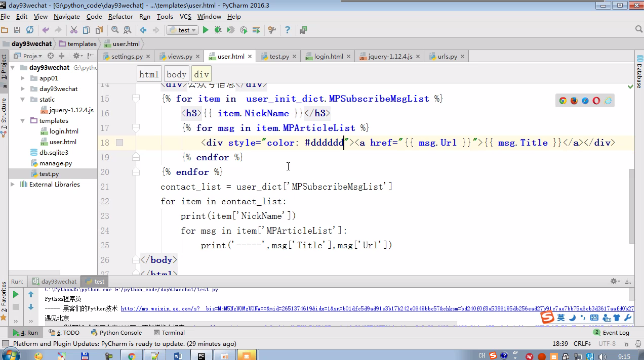Screen dimensions: 644x360
Task: Toggle the Favorites side tool window
Action: [4, 301]
